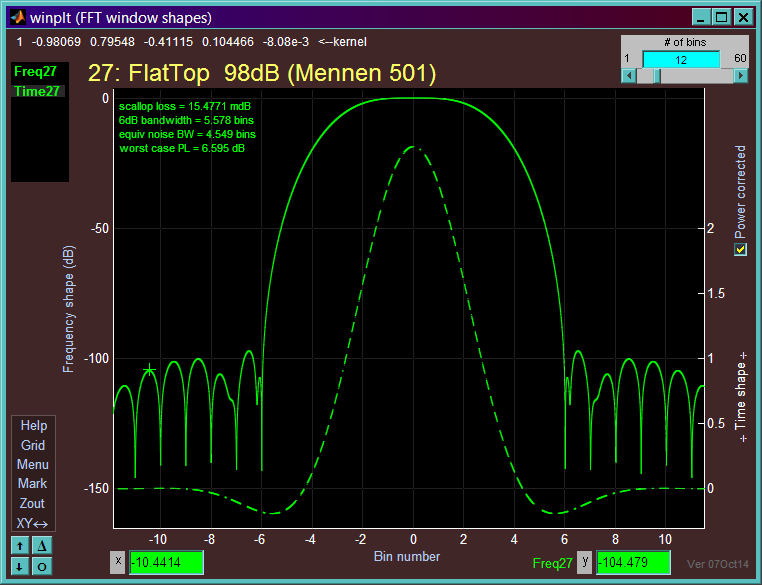This screenshot has height=585, width=762.
Task: Toggle the Freq27 trace in legend
Action: pyautogui.click(x=35, y=72)
